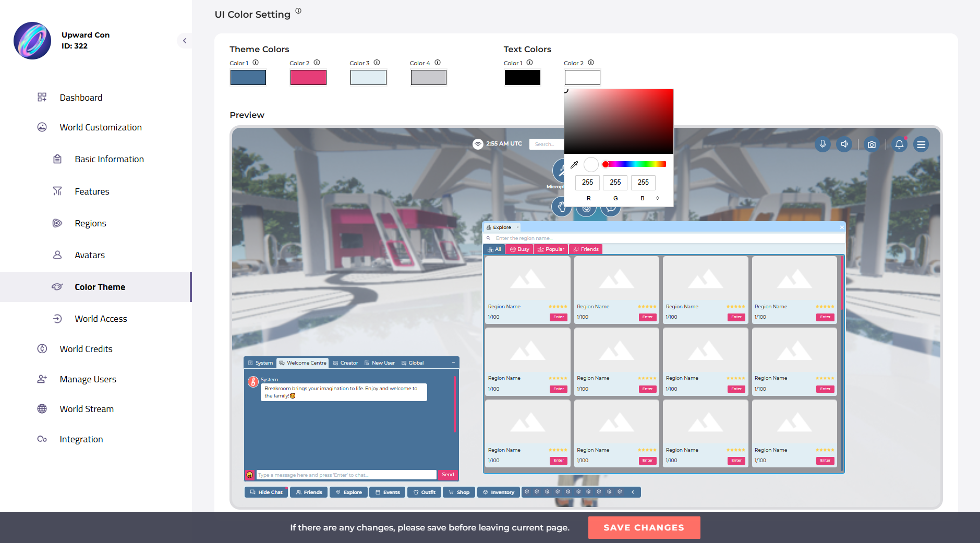Go to Features settings
The height and width of the screenshot is (543, 980).
pyautogui.click(x=92, y=191)
